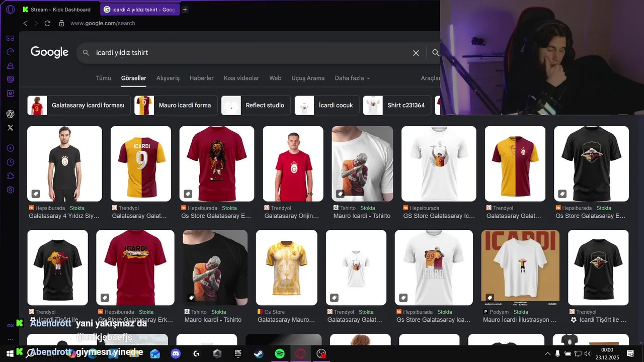The width and height of the screenshot is (644, 362).
Task: Open link Galatasaray Orijin…
Action: [292, 216]
